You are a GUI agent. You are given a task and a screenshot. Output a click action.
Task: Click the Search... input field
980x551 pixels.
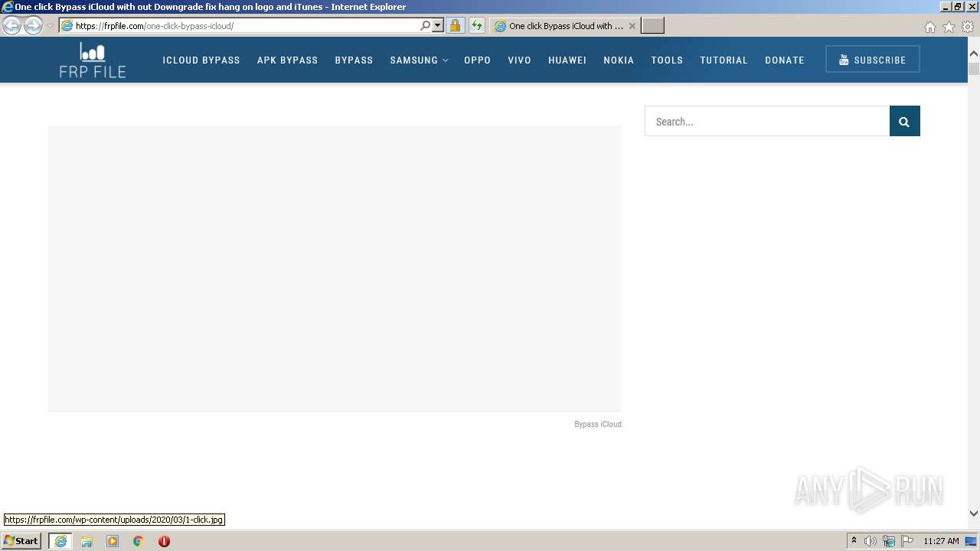pos(767,121)
